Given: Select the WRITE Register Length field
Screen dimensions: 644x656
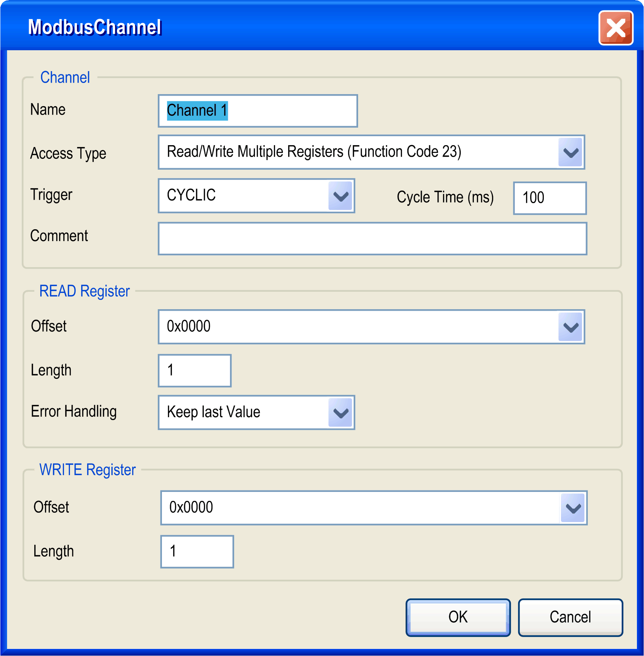Looking at the screenshot, I should [197, 551].
